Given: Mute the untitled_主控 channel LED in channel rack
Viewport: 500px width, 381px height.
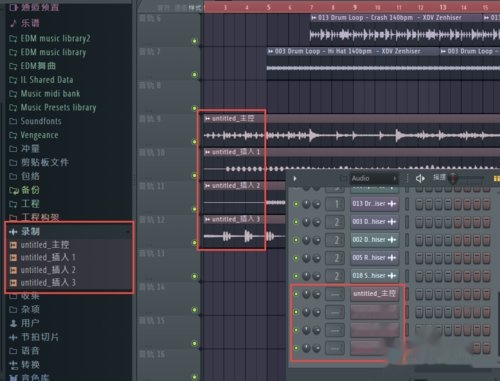Looking at the screenshot, I should (x=296, y=294).
